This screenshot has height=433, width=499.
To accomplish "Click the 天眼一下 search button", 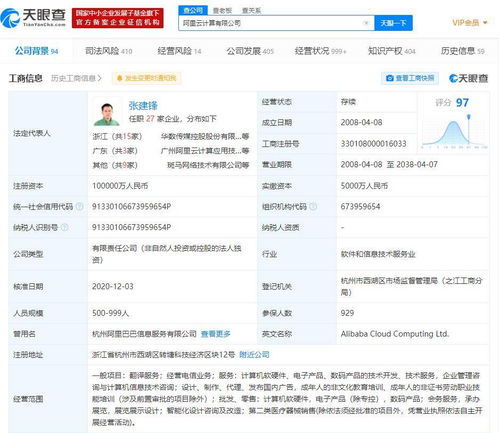I will coord(393,23).
